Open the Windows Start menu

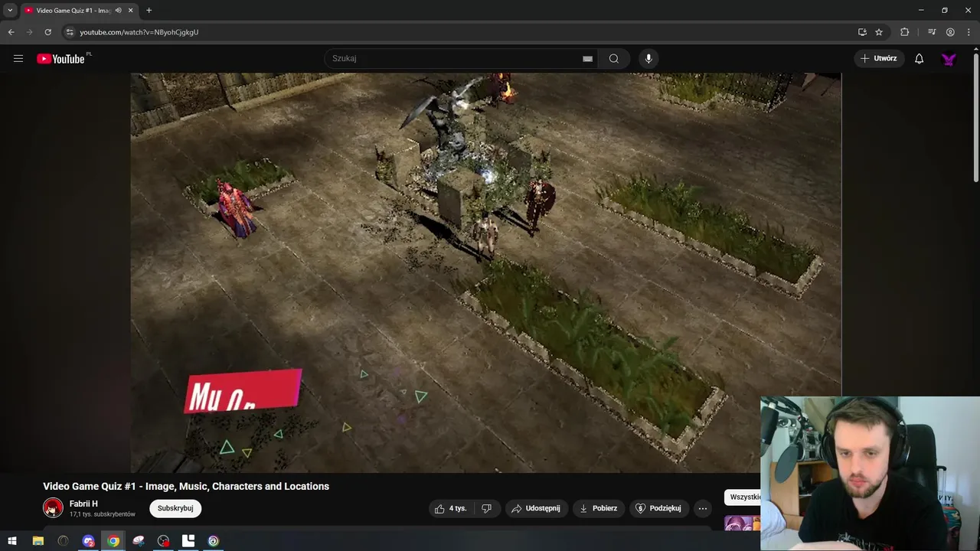pyautogui.click(x=12, y=541)
